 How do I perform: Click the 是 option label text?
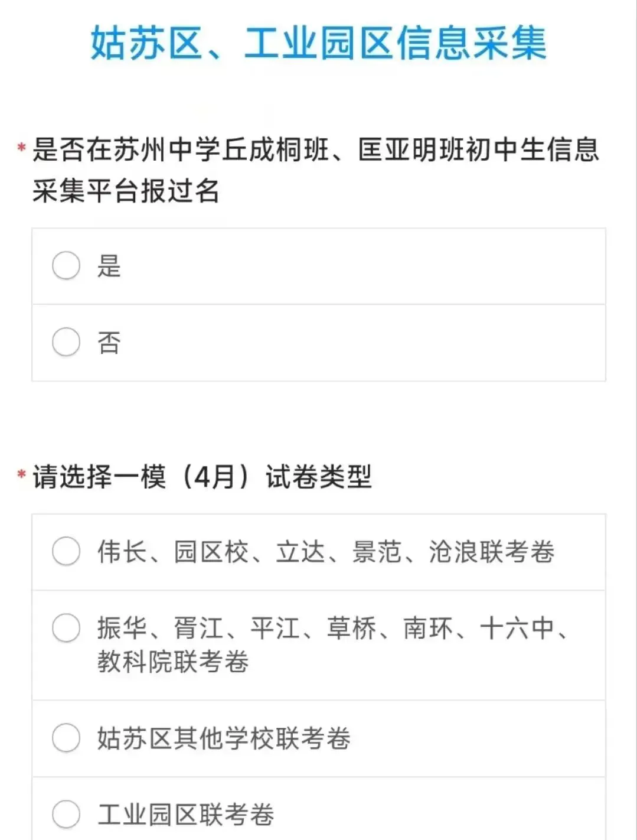click(109, 266)
